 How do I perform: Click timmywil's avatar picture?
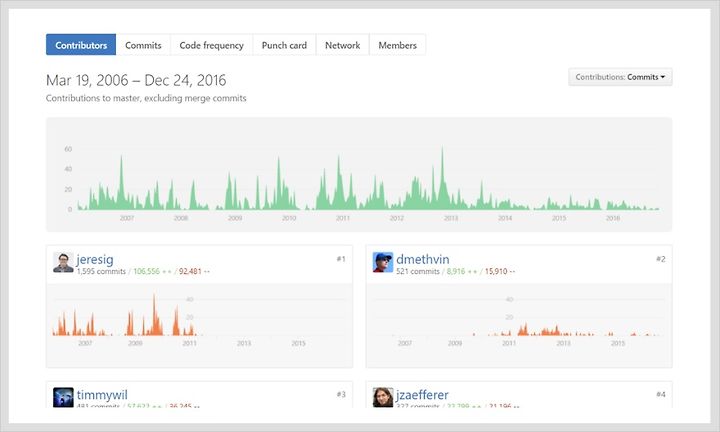(63, 397)
